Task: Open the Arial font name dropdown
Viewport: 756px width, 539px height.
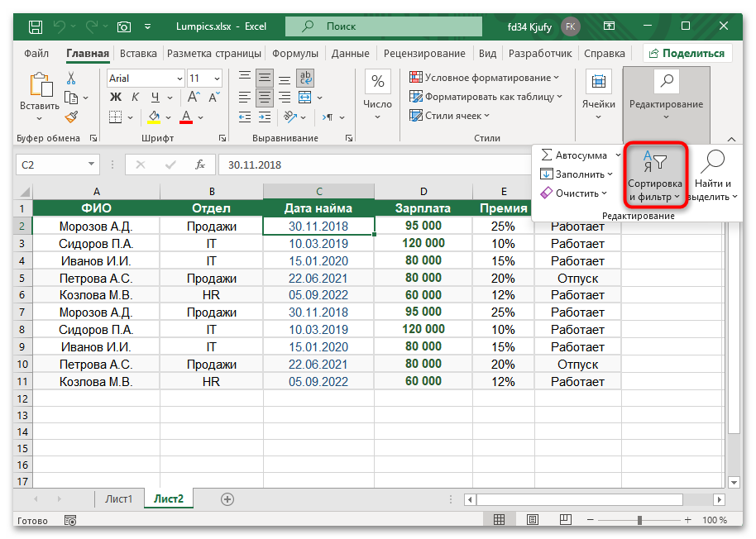Action: click(x=179, y=79)
